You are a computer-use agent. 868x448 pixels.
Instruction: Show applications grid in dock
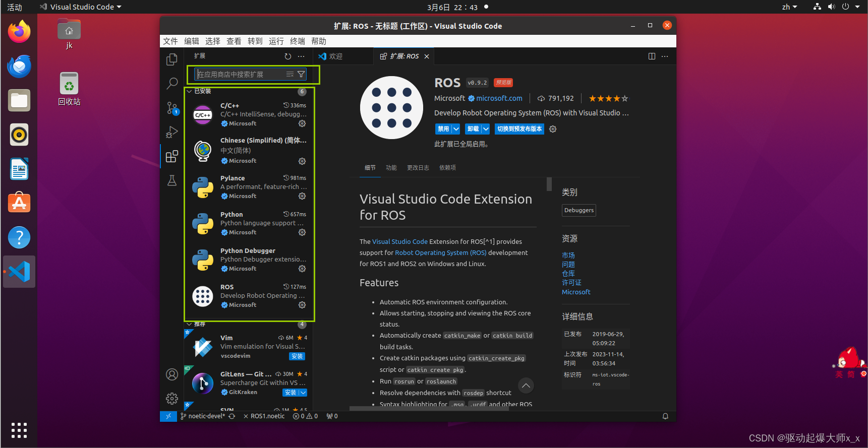[19, 430]
